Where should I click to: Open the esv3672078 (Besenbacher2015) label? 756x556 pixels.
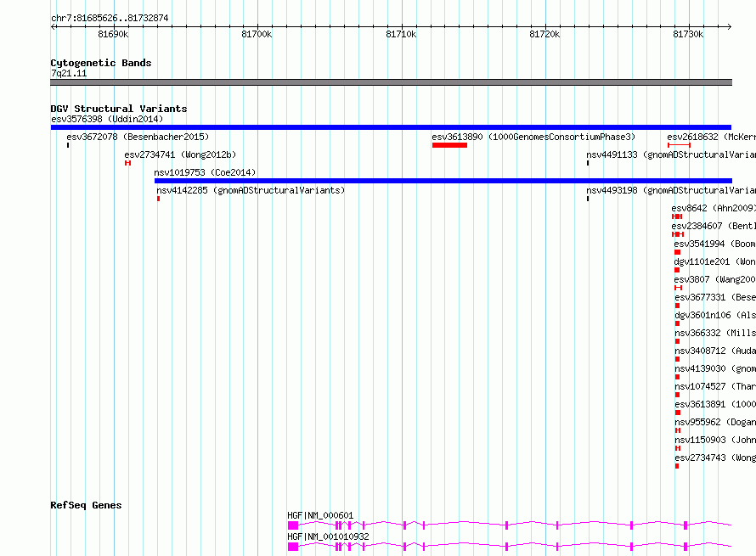(138, 137)
